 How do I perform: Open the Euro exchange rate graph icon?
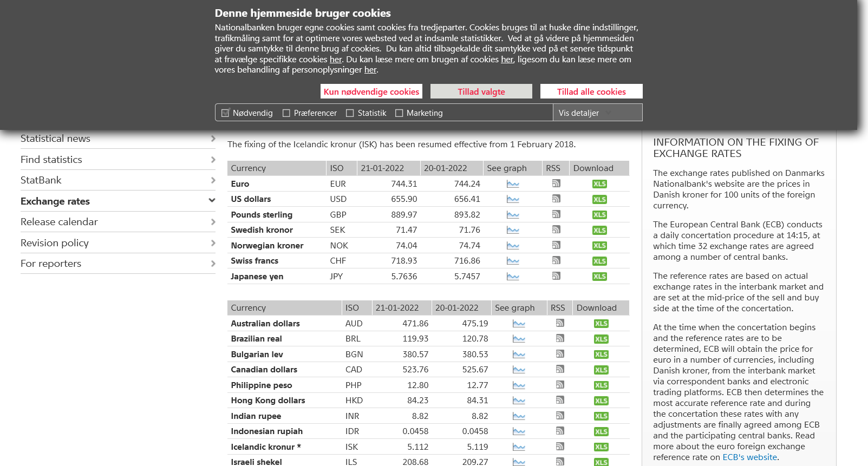[x=512, y=184]
